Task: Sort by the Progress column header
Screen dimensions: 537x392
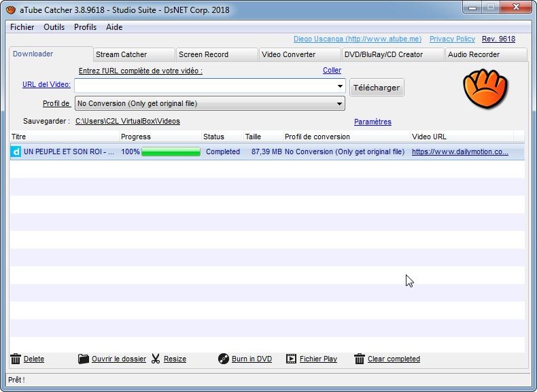Action: coord(160,137)
